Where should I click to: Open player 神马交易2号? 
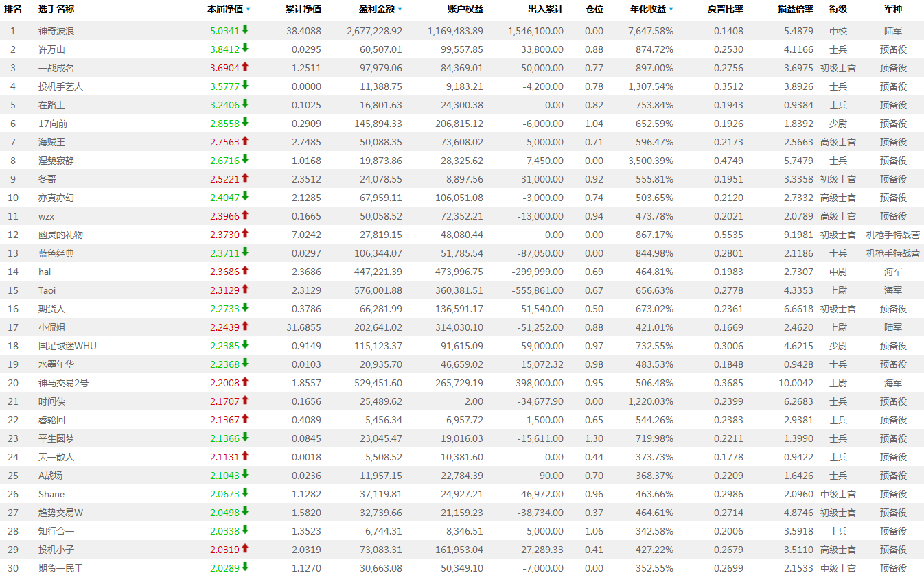click(63, 383)
